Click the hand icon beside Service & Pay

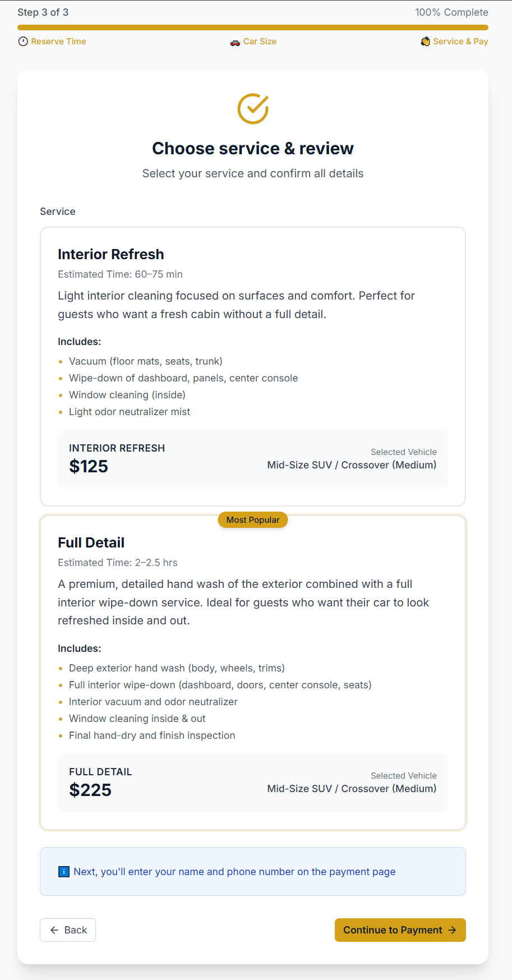point(426,42)
